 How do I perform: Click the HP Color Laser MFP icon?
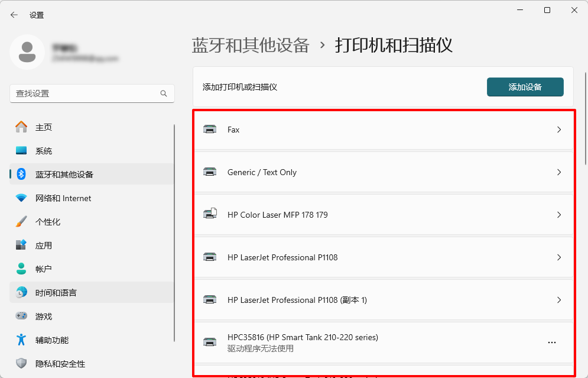point(210,214)
